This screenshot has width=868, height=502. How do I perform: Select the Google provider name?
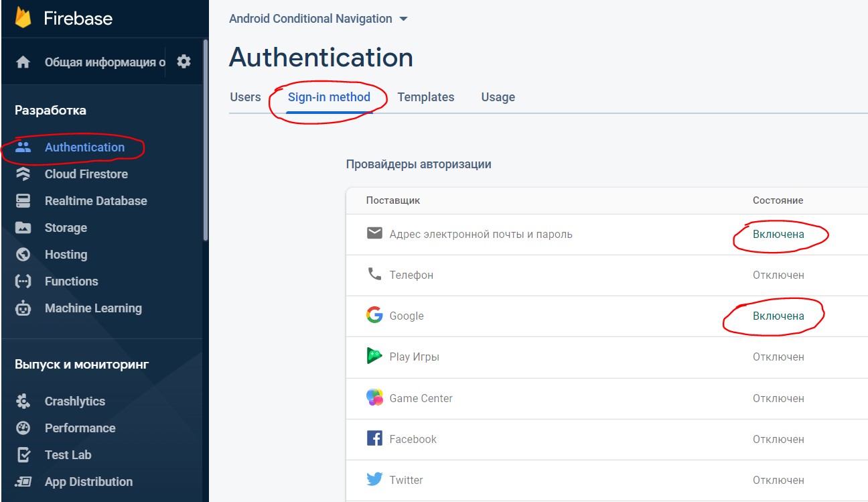(407, 316)
